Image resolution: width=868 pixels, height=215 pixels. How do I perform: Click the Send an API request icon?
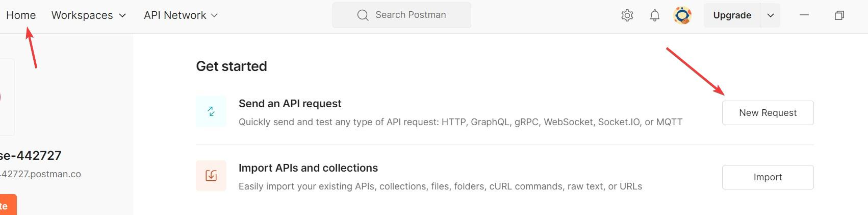pos(211,111)
